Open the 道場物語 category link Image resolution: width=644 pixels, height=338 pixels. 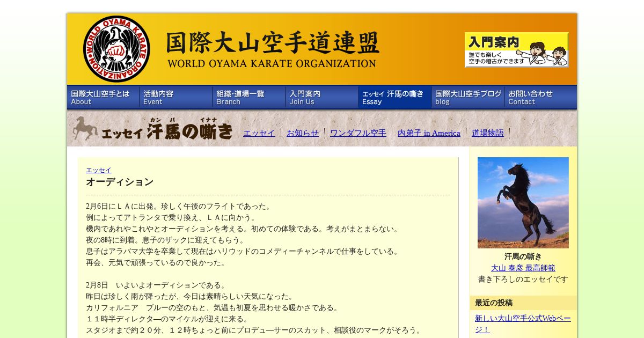click(488, 133)
